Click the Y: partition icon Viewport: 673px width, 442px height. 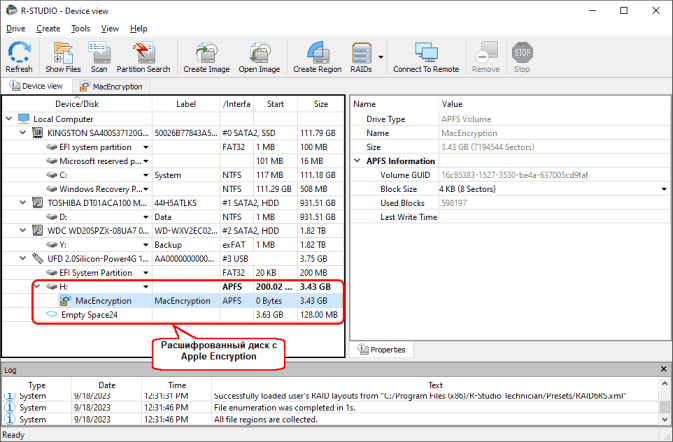tap(52, 245)
